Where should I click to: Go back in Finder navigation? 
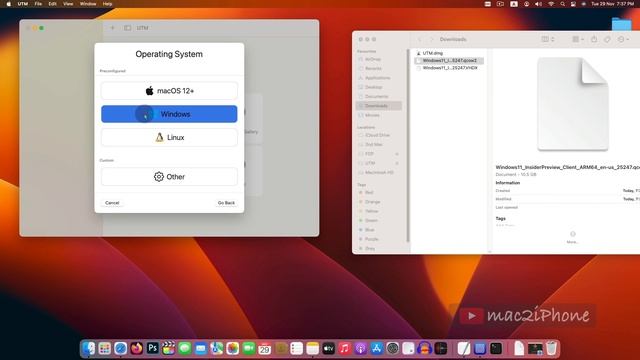point(419,40)
